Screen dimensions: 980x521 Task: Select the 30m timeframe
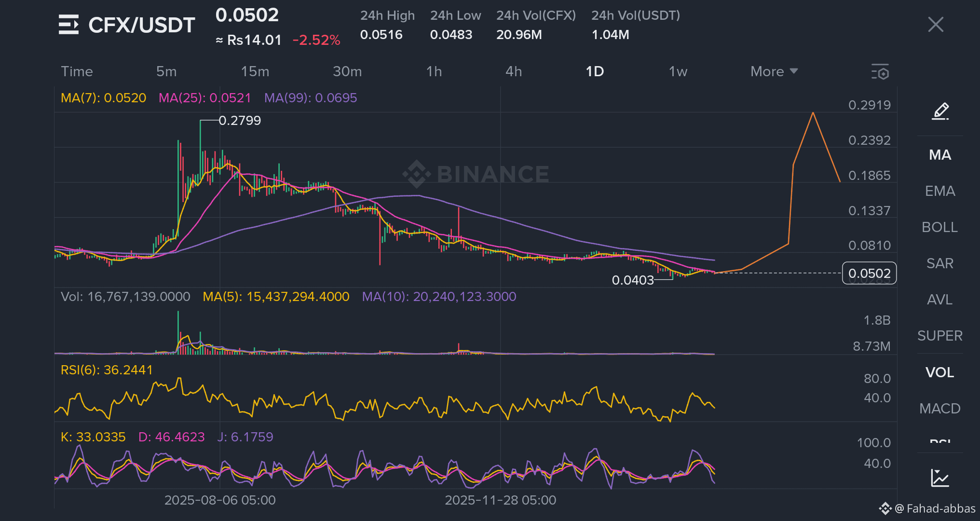tap(347, 71)
